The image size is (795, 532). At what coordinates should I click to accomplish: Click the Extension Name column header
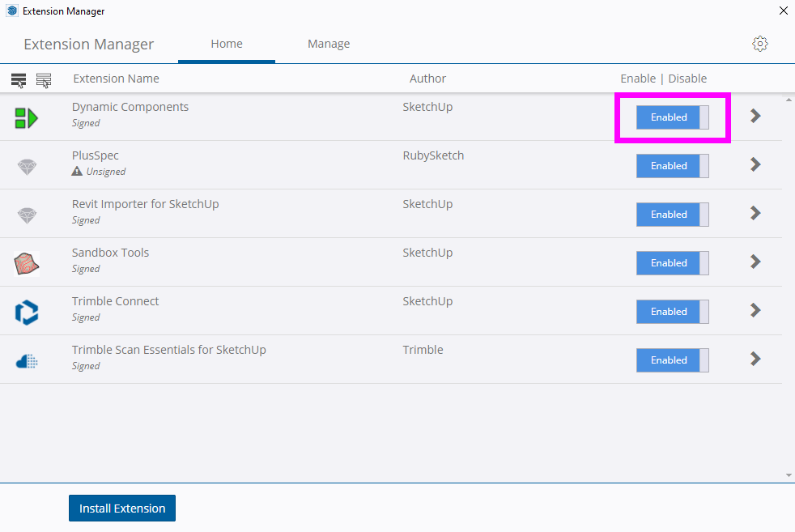coord(116,79)
